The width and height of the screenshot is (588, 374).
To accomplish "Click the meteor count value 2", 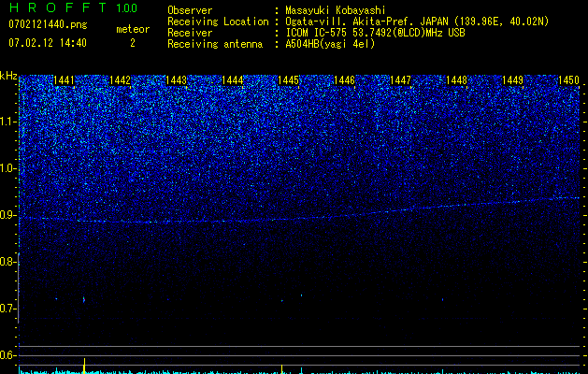I will pos(133,43).
